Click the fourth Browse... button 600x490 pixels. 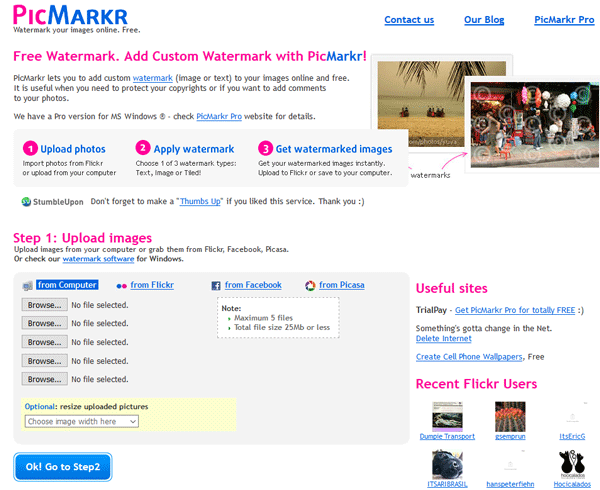pyautogui.click(x=44, y=361)
